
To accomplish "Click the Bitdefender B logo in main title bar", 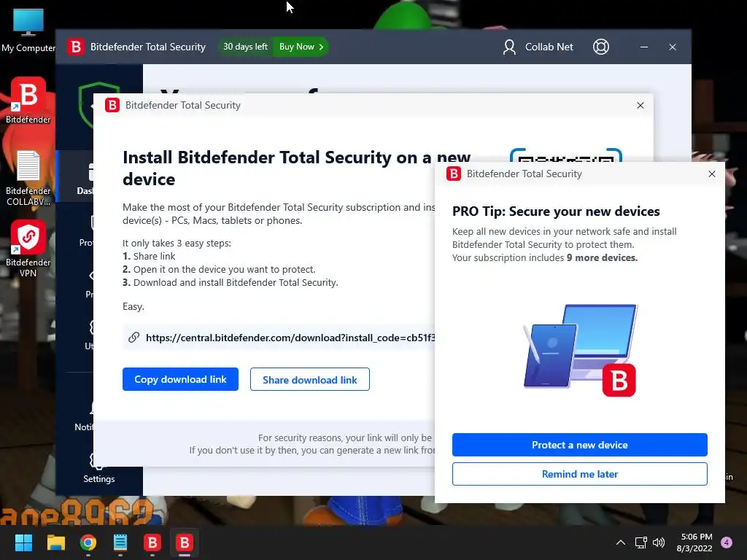I will click(75, 47).
